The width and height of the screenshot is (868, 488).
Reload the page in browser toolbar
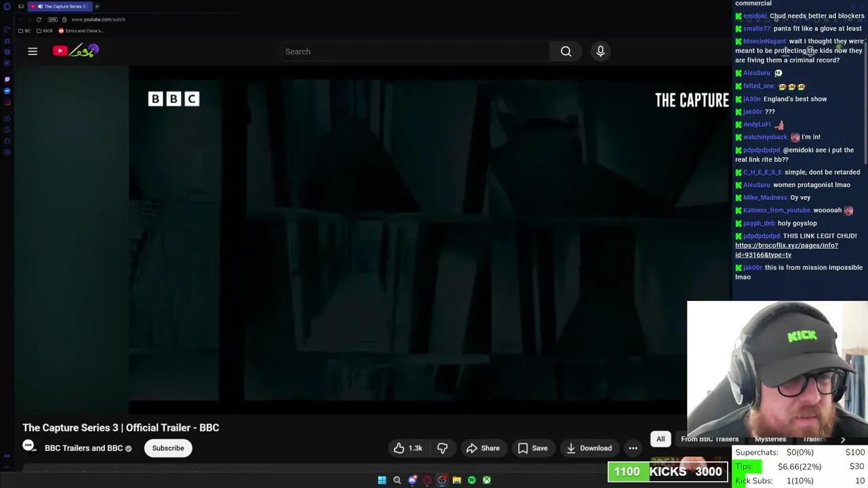tap(39, 20)
